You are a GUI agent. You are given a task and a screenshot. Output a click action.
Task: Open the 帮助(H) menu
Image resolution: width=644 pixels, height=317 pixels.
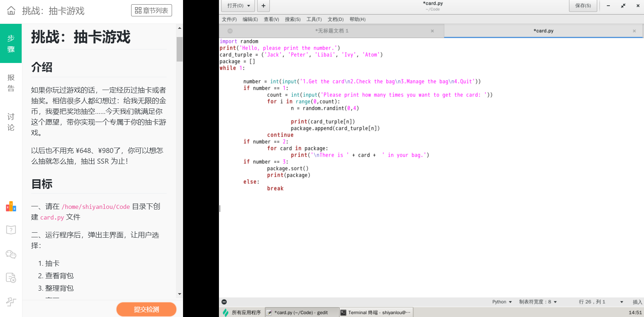(358, 19)
